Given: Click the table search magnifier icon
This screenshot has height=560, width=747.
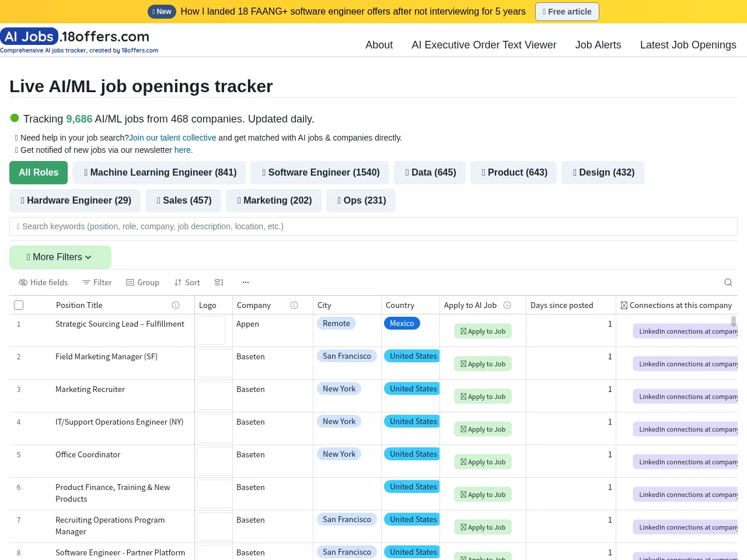Looking at the screenshot, I should click(728, 282).
